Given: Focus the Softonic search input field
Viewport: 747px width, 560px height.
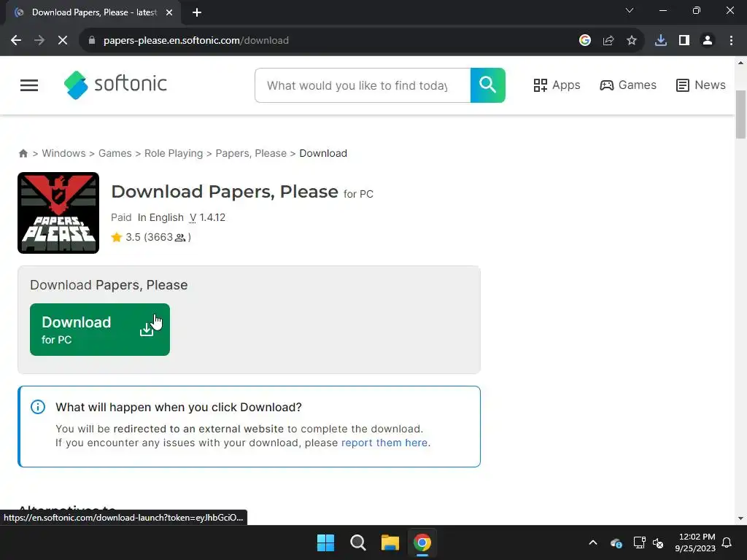Looking at the screenshot, I should [x=363, y=85].
